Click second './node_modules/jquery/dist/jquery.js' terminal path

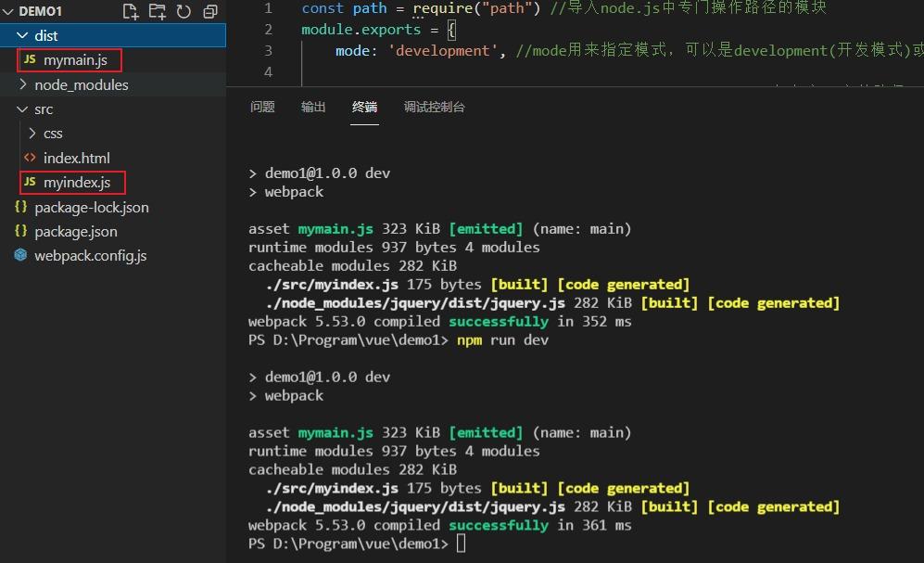415,507
